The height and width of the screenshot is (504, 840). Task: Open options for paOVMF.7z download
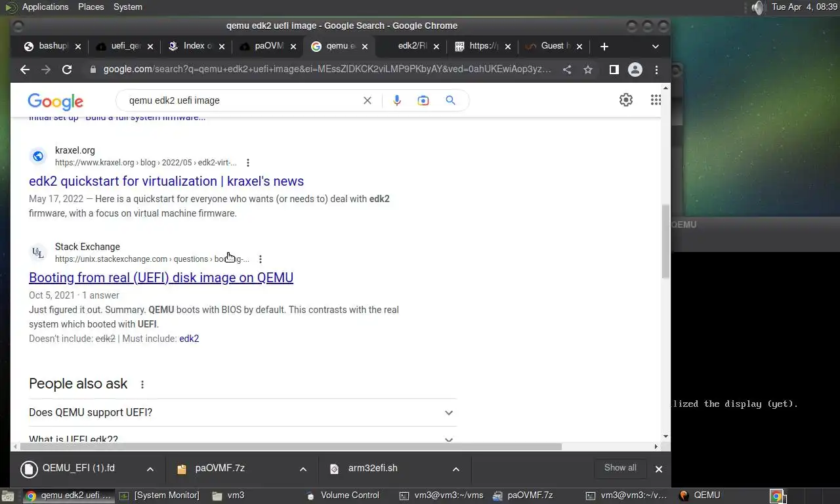tap(303, 469)
